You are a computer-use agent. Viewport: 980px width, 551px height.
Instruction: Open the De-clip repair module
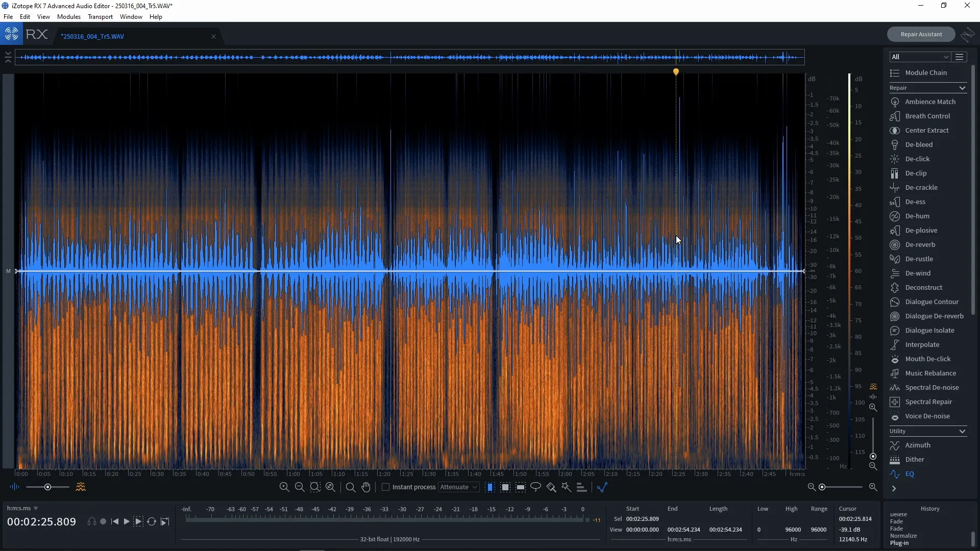[x=916, y=173]
